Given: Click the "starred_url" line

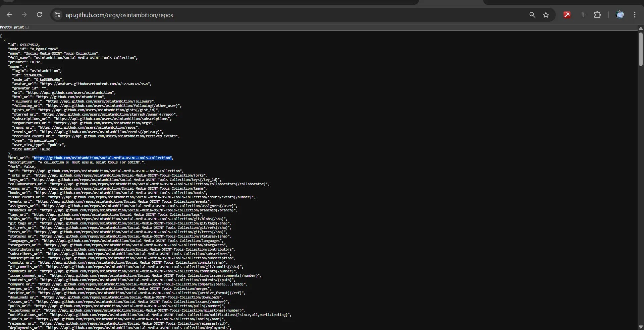Looking at the screenshot, I should [95, 114].
